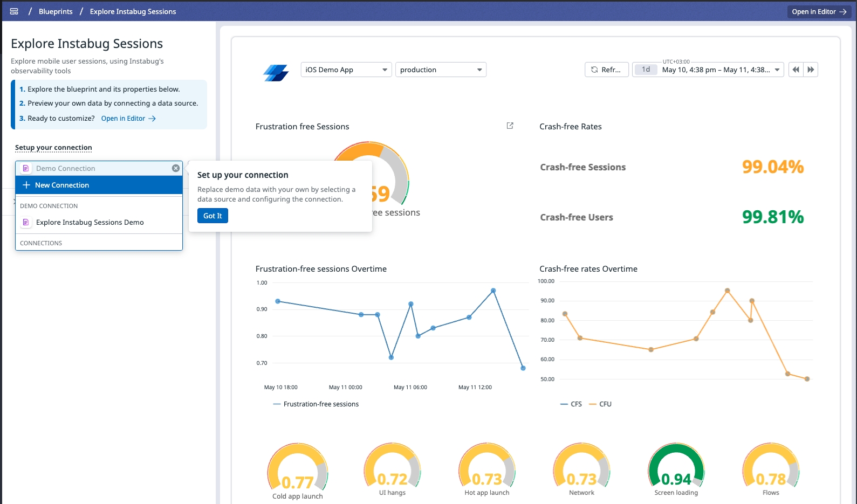Click the plus icon for New Connection

[26, 185]
